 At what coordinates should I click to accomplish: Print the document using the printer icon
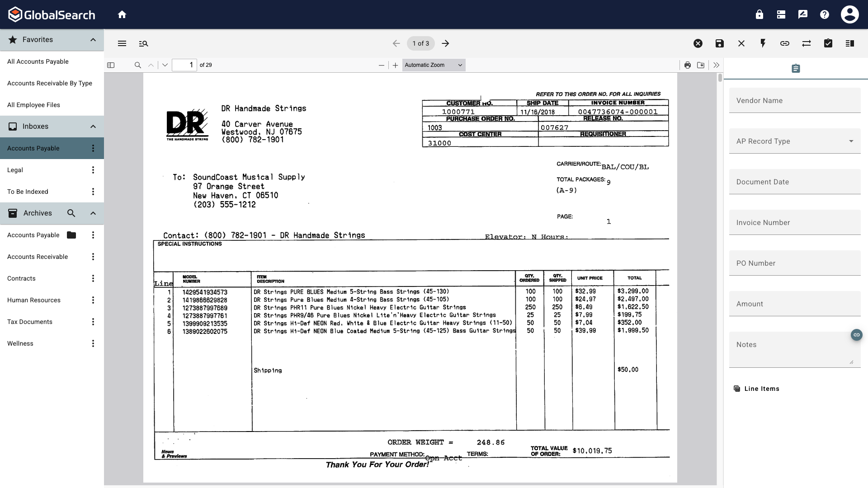tap(688, 65)
